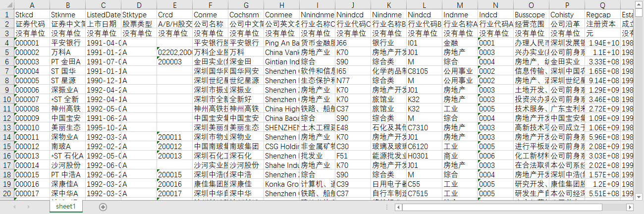Select column Q header
This screenshot has width=644, height=214.
click(x=602, y=5)
